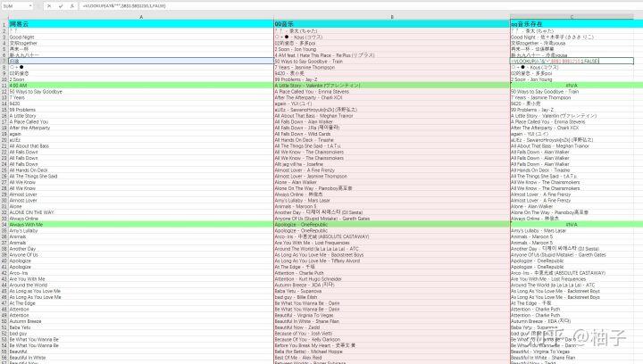Image resolution: width=643 pixels, height=364 pixels.
Task: Select 'Amy's Lullaby - Mars Lasar' in column C
Action: coord(572,231)
